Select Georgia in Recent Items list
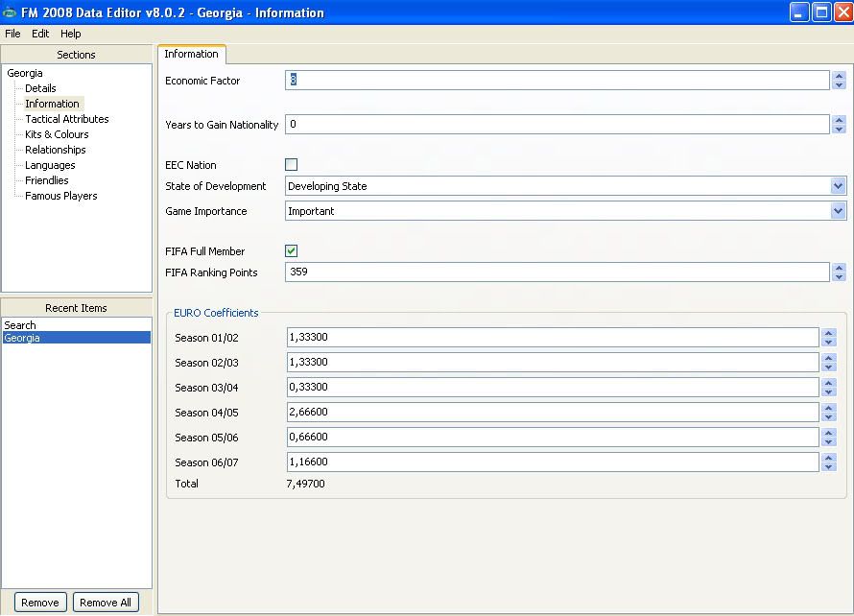854x616 pixels. point(77,338)
